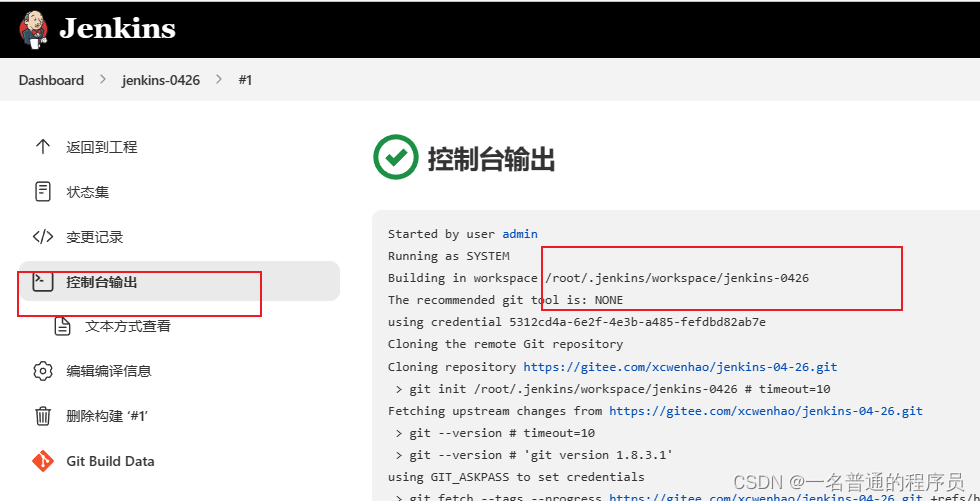This screenshot has height=501, width=980.
Task: Open the admin user link
Action: point(520,234)
